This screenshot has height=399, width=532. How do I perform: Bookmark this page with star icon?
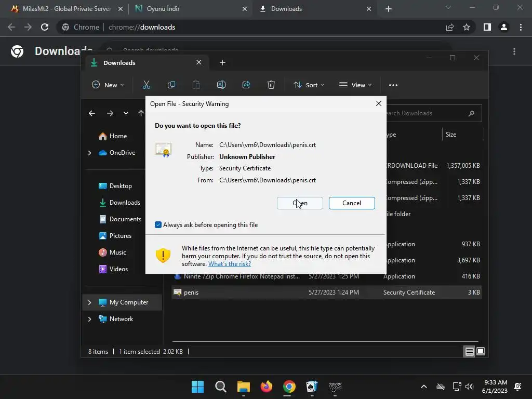[x=467, y=27]
